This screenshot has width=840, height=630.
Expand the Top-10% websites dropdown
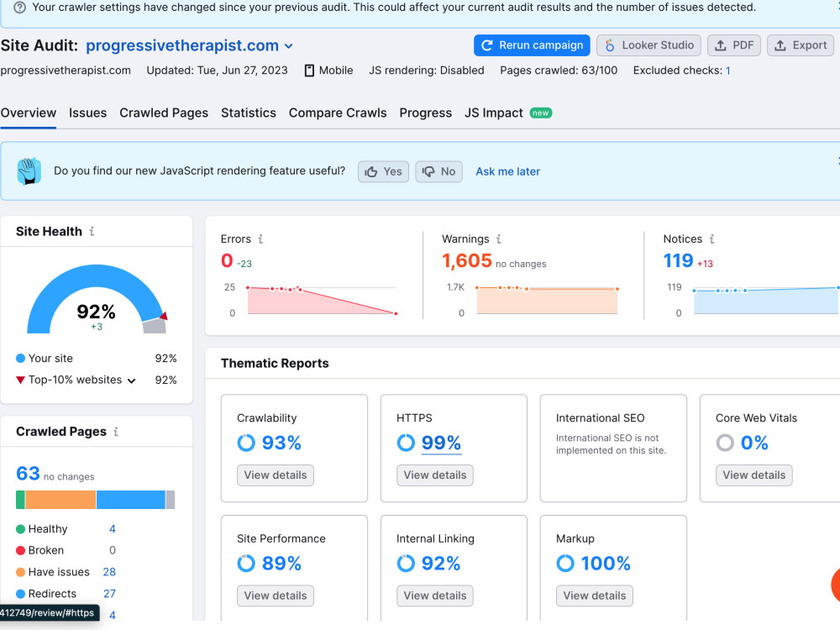132,381
